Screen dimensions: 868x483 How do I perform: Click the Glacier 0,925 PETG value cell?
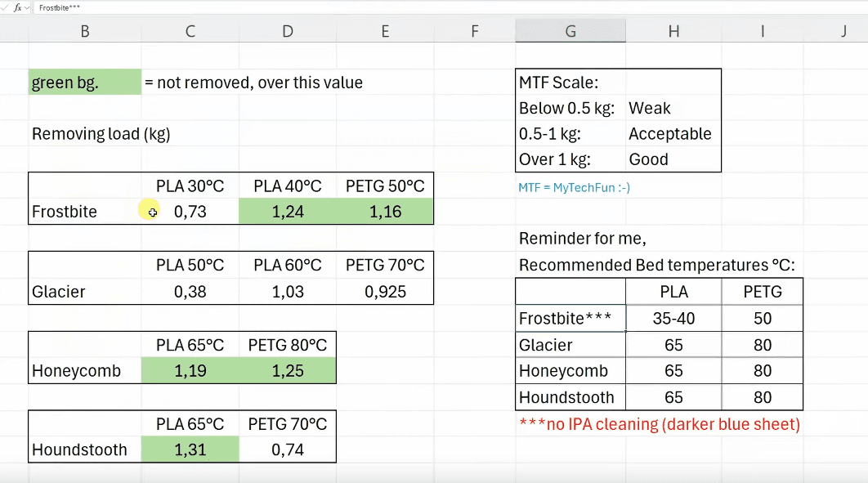[x=385, y=292]
